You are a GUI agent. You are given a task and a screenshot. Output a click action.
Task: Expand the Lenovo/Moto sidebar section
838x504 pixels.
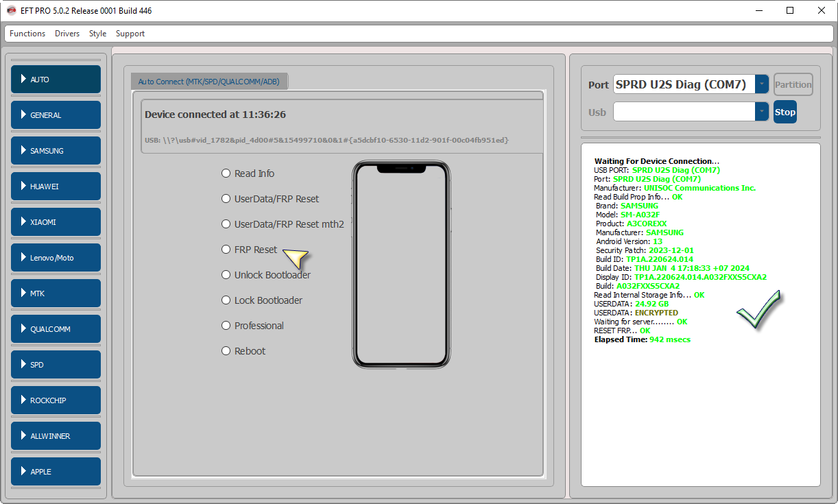point(56,258)
